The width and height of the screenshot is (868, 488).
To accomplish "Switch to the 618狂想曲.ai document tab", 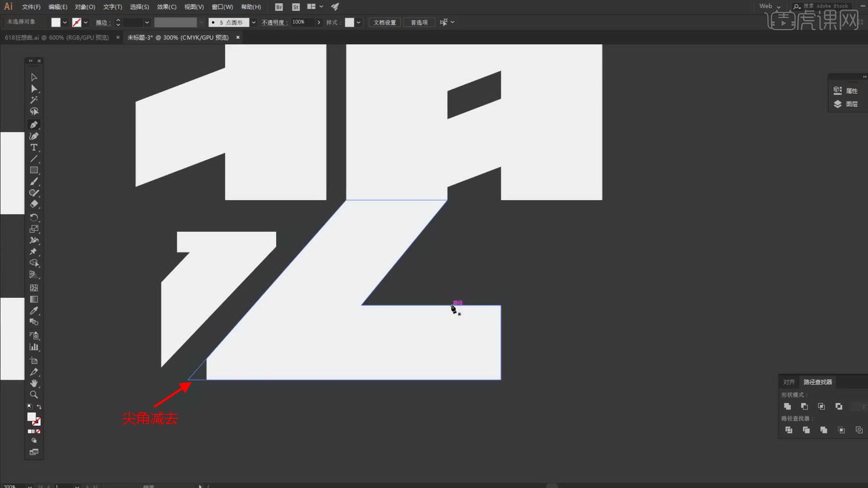I will tap(57, 38).
